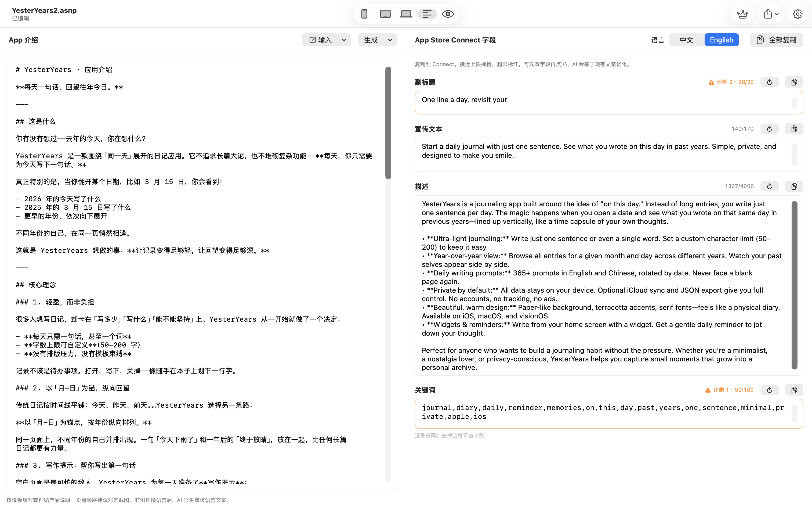
Task: Click the '### 3. 写作提示' heading line
Action: point(75,465)
